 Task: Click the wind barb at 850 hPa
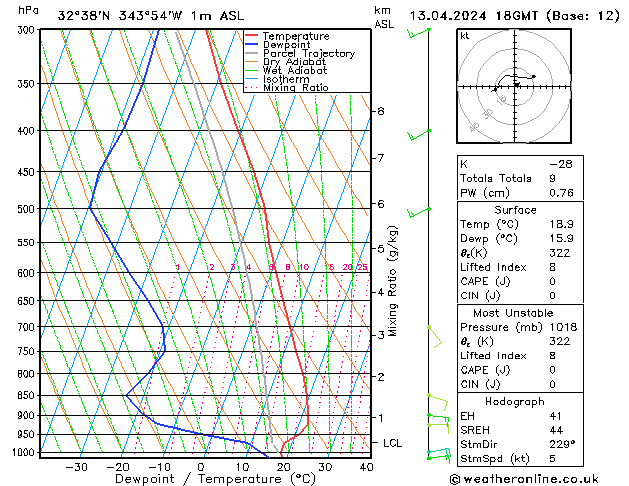coord(437,402)
